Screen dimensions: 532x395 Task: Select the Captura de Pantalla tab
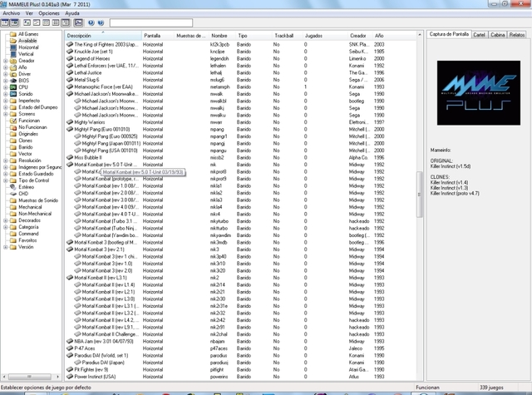tap(449, 34)
